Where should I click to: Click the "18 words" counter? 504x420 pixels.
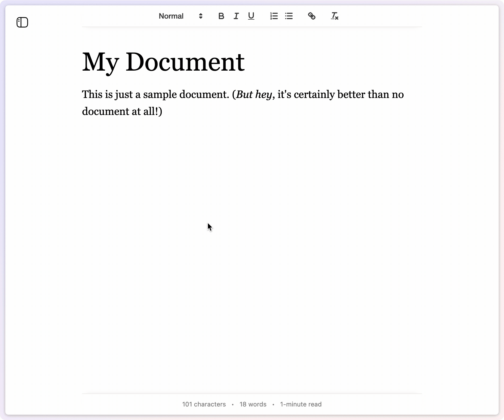(253, 404)
